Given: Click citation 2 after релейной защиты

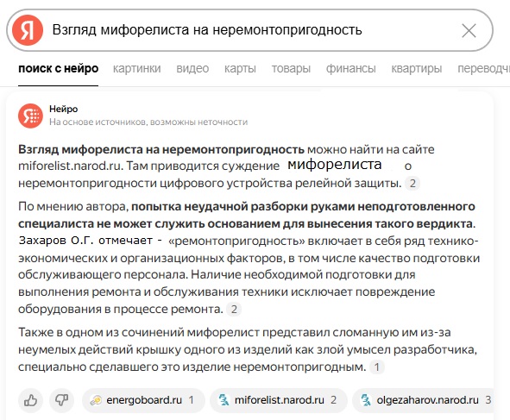Looking at the screenshot, I should point(412,184).
